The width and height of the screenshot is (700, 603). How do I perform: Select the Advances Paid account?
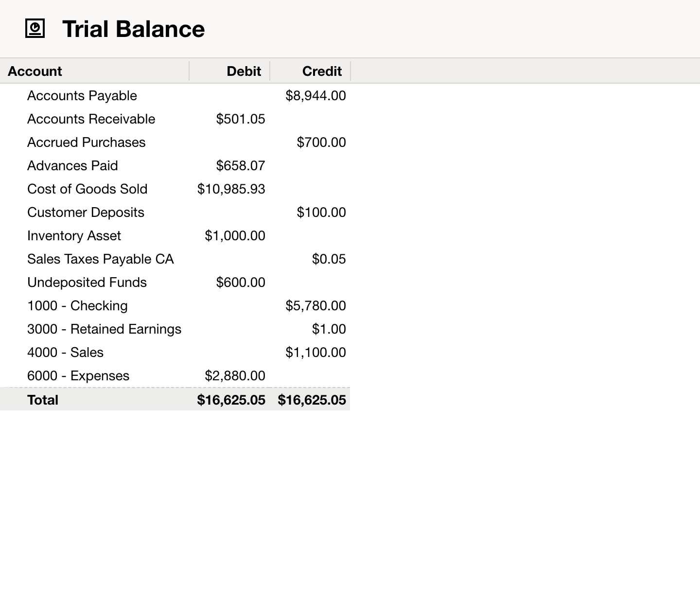pos(72,166)
